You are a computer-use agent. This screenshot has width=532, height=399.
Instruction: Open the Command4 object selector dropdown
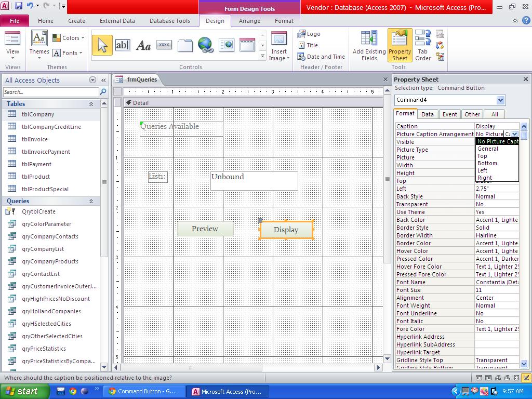500,100
